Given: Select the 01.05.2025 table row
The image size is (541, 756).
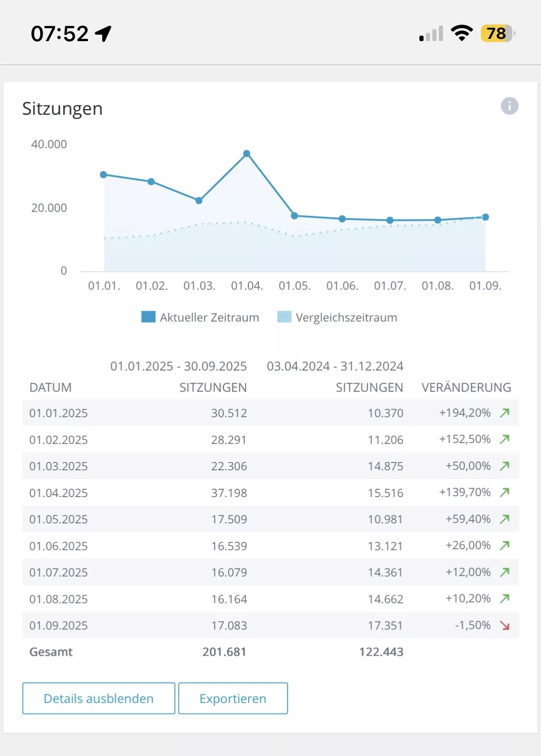Looking at the screenshot, I should pos(270,519).
